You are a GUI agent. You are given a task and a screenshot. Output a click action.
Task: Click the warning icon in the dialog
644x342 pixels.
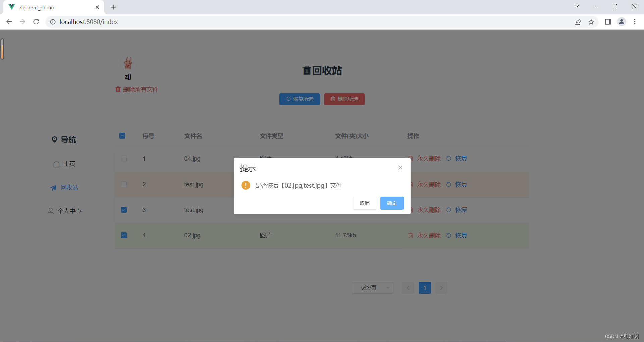[246, 185]
